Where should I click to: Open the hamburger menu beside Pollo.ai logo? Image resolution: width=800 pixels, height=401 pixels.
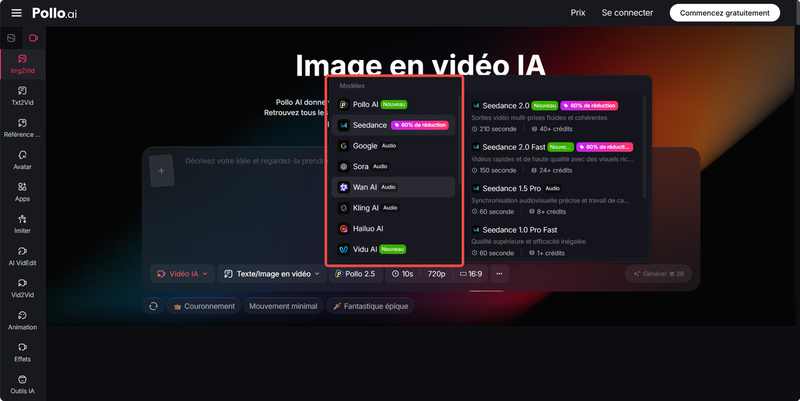(x=15, y=13)
